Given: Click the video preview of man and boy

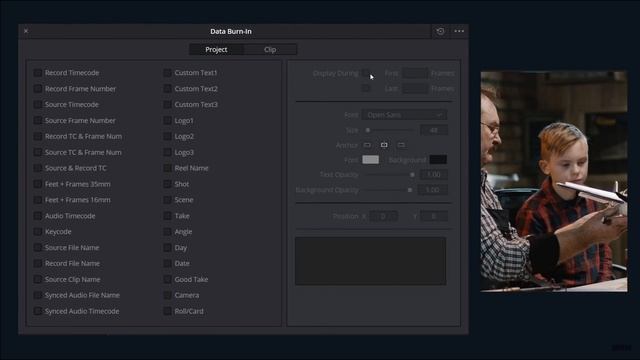Looking at the screenshot, I should (554, 182).
